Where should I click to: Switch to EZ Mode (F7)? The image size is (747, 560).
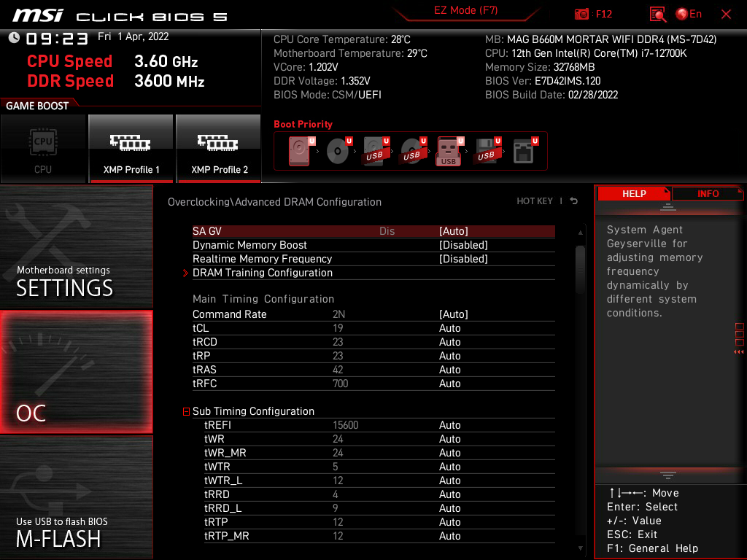coord(465,10)
